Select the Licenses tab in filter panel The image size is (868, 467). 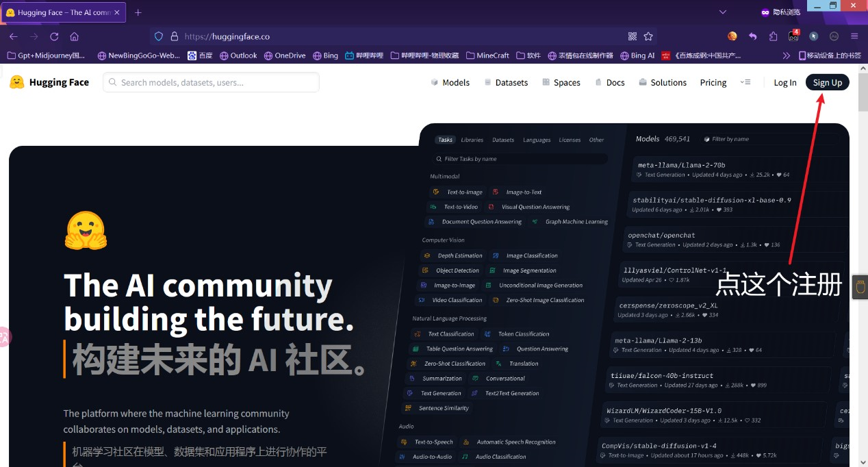click(x=570, y=140)
